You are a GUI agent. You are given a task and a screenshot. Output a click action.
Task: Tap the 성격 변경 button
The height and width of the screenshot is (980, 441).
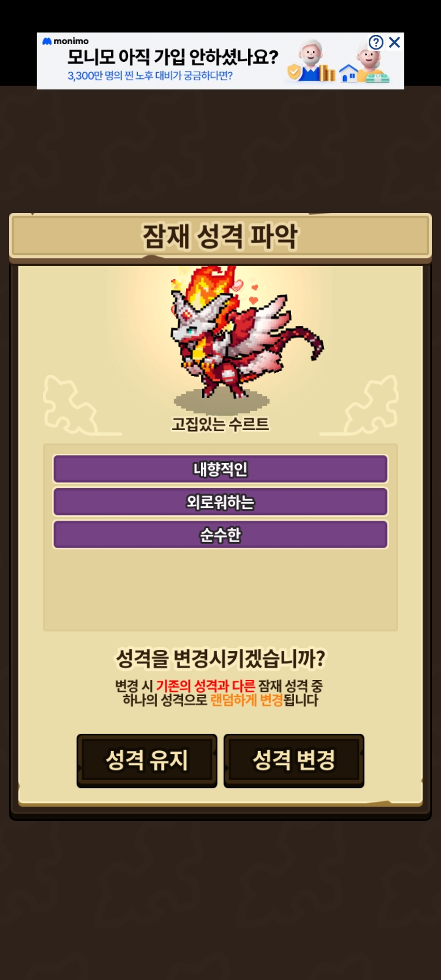[294, 761]
